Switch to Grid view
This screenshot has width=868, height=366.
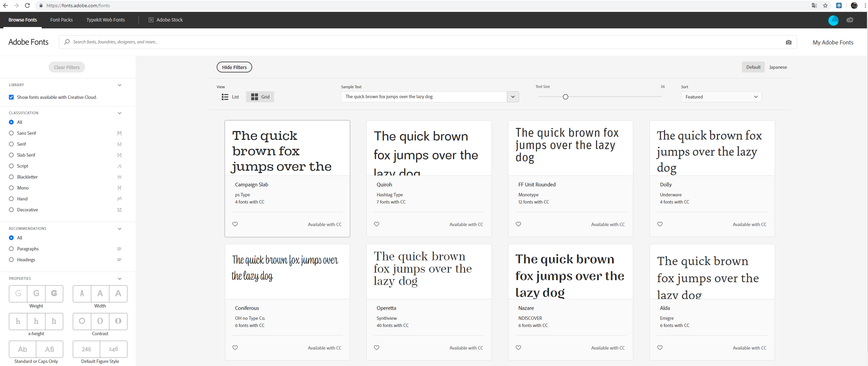[x=260, y=97]
